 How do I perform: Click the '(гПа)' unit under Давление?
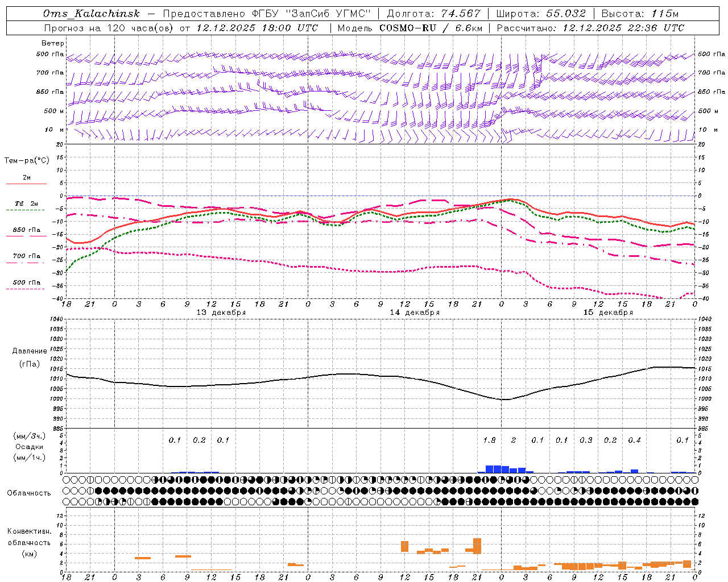(x=29, y=364)
